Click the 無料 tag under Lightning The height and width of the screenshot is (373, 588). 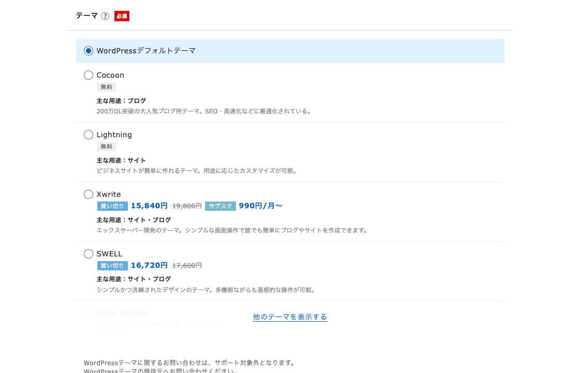coord(107,146)
